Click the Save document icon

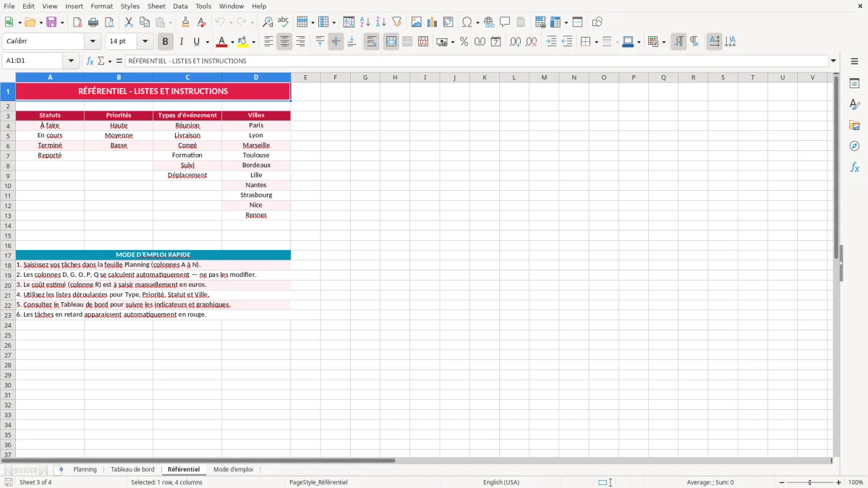[x=51, y=22]
